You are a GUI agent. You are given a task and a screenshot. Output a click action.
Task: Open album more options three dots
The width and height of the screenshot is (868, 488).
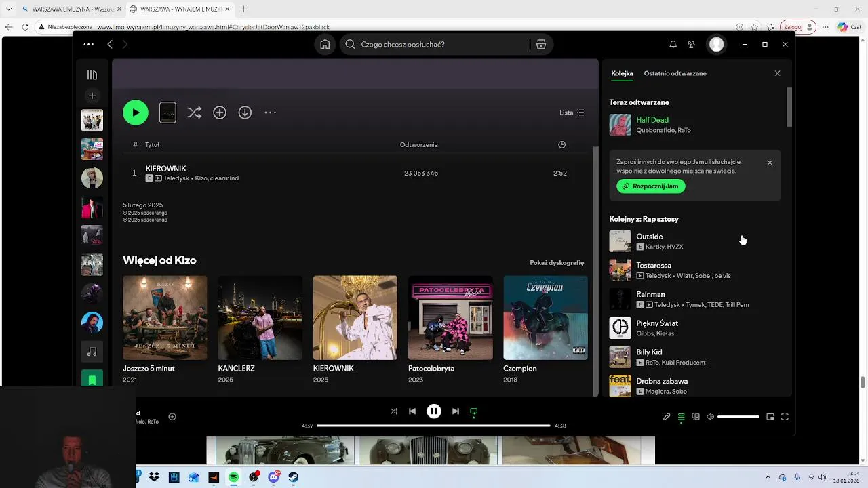(x=270, y=113)
